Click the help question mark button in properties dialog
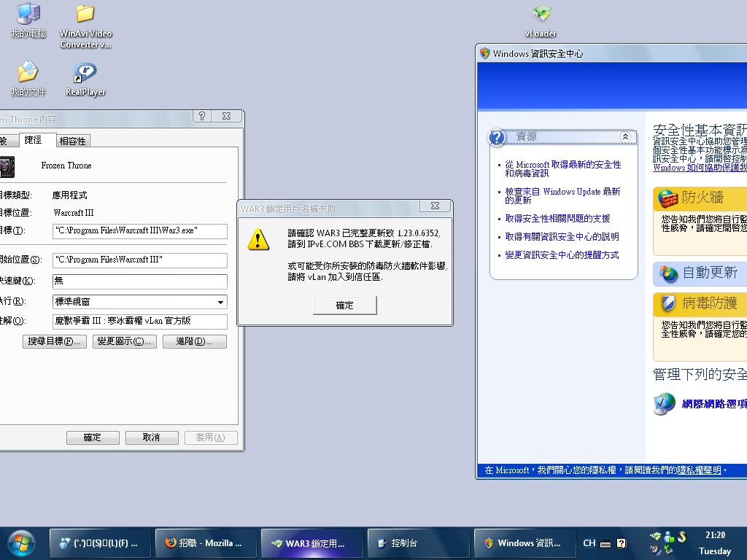The height and width of the screenshot is (560, 747). pyautogui.click(x=202, y=117)
